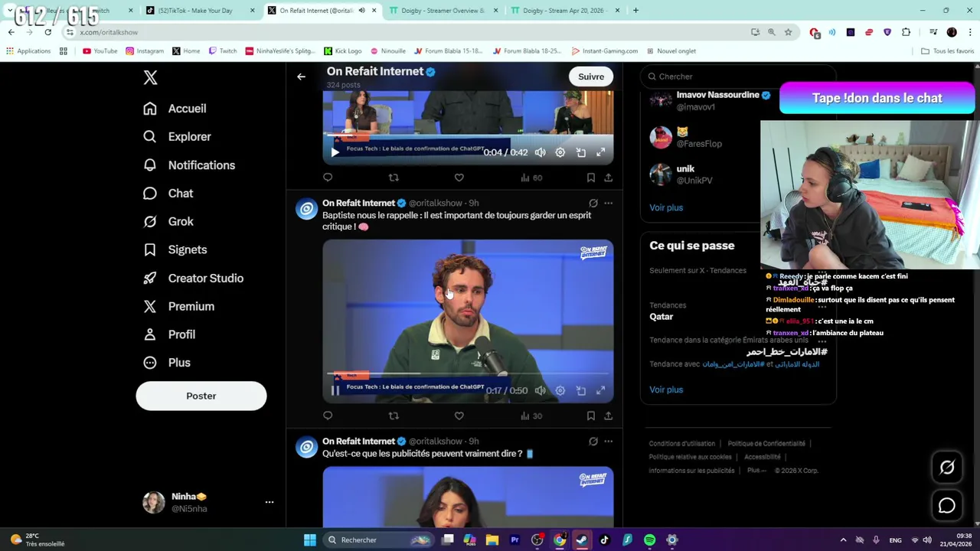Screen dimensions: 980x551
Task: Expand the Plus menu in sidebar
Action: (167, 363)
